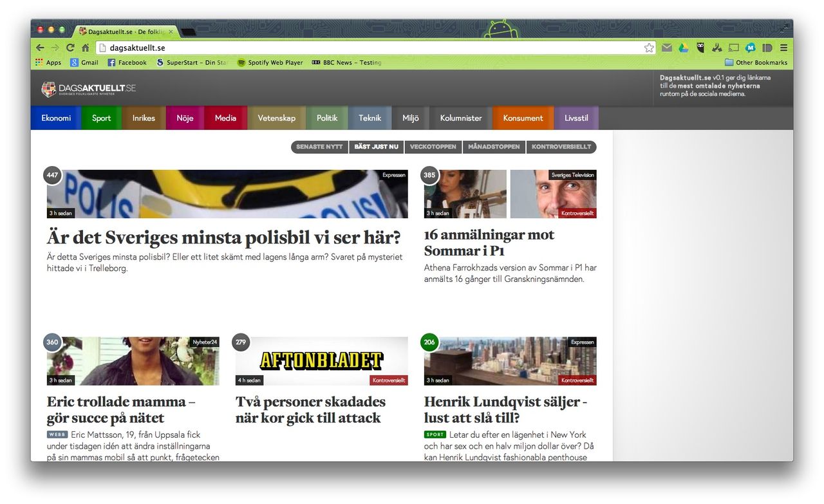
Task: Expand the Other Bookmarks folder
Action: [756, 62]
